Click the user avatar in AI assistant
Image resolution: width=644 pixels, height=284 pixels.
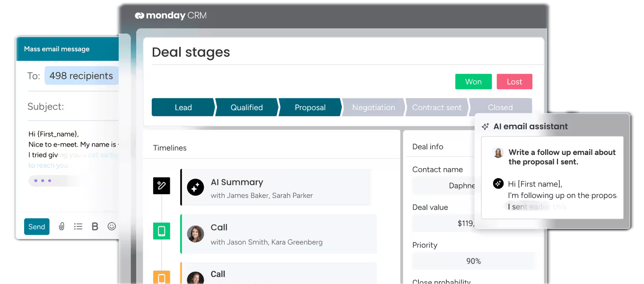coord(498,153)
